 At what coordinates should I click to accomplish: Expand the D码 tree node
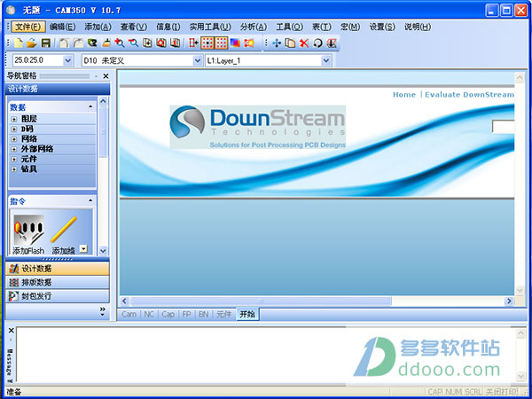coord(14,129)
